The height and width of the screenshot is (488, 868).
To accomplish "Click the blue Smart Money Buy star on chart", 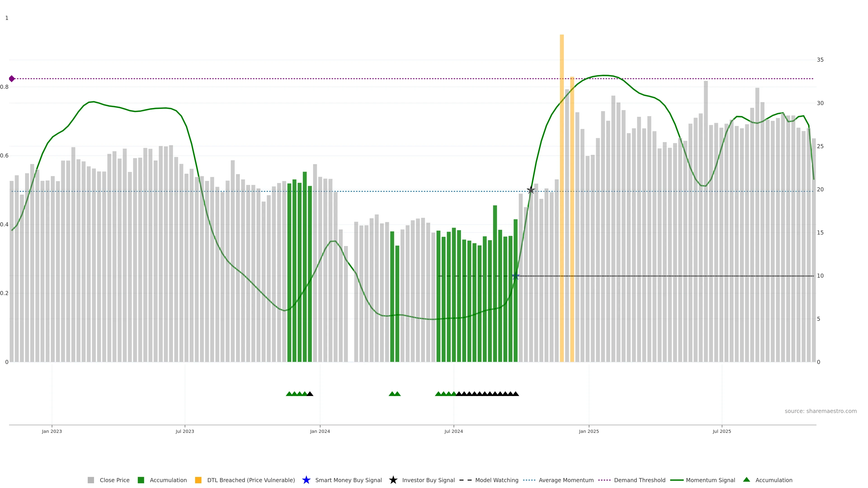I will 516,276.
